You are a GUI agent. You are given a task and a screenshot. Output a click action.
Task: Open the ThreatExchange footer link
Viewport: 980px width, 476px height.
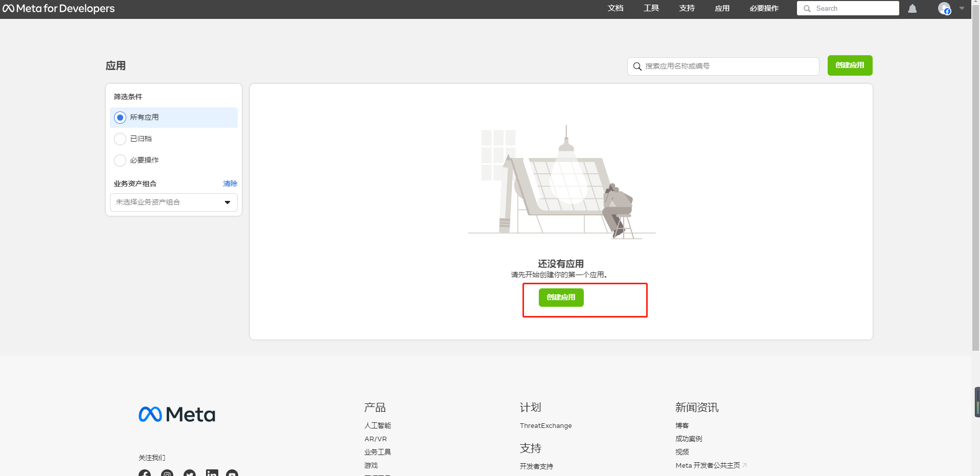coord(546,425)
